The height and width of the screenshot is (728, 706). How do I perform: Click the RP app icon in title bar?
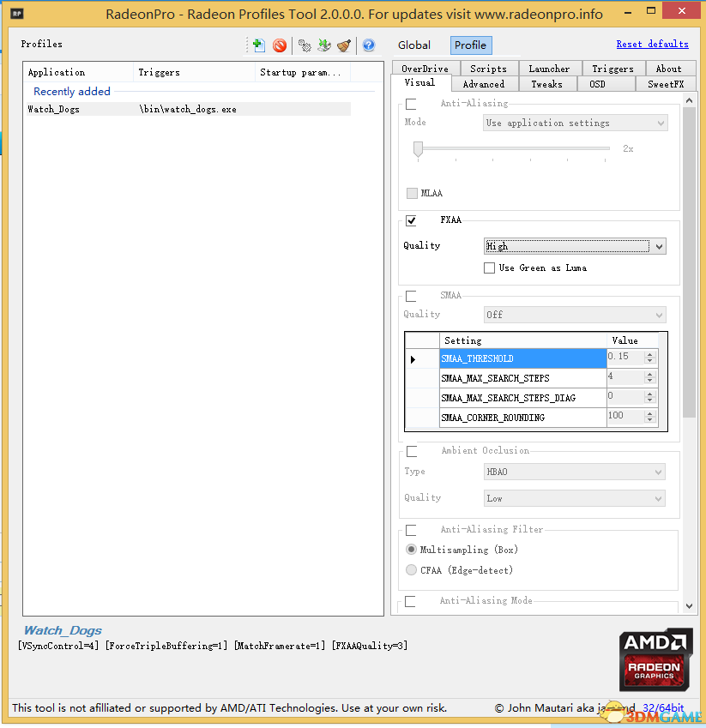[x=15, y=15]
